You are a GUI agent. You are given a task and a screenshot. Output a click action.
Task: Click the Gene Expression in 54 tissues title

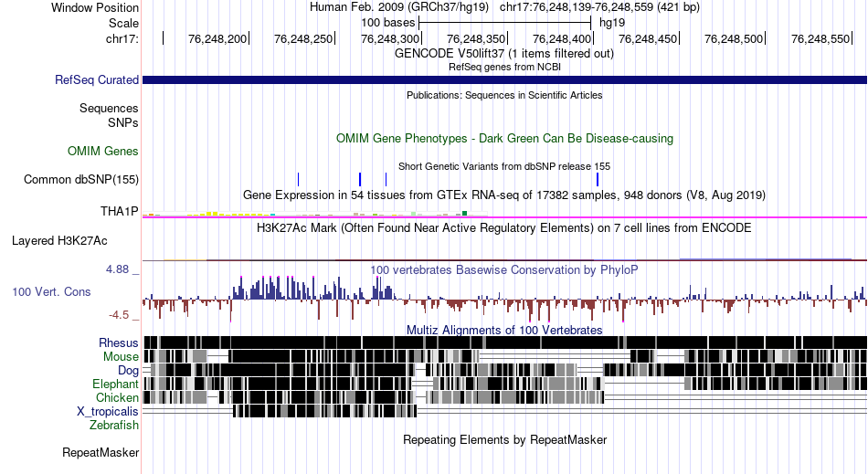504,195
